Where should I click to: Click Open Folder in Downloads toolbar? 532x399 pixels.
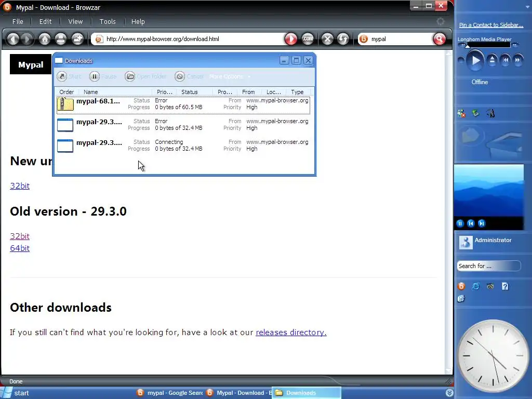tap(145, 76)
